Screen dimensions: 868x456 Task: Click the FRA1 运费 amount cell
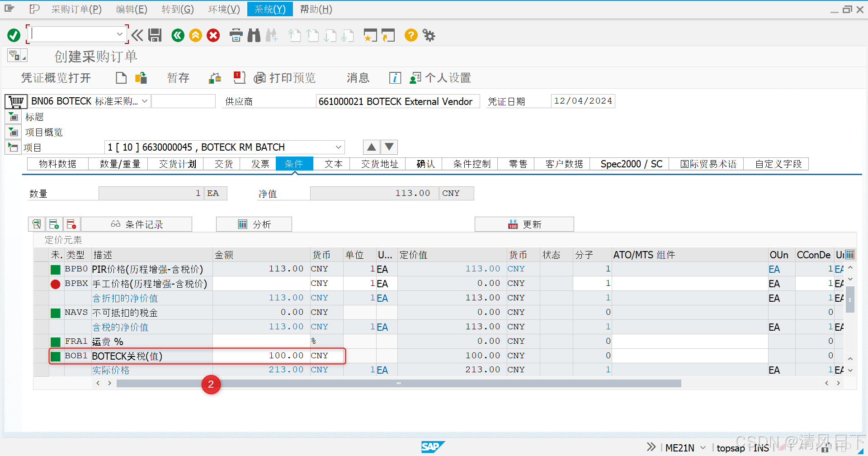(262, 341)
